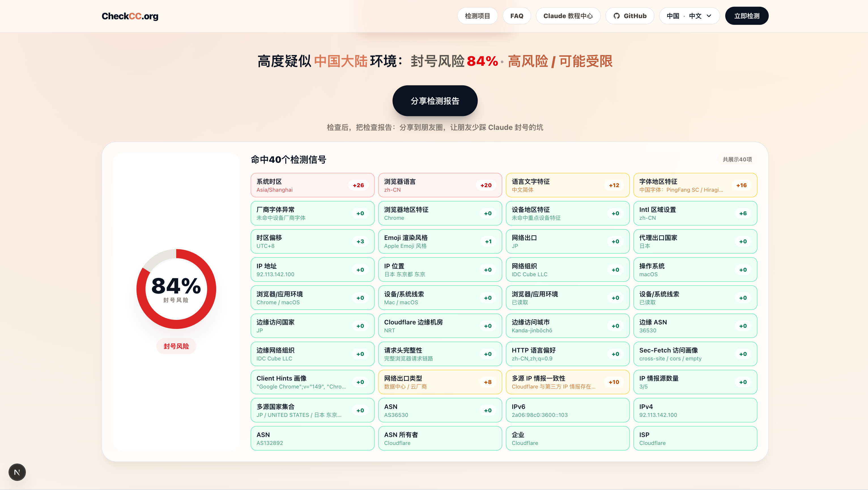The width and height of the screenshot is (868, 490).
Task: Click the 边缘网络组织 IDC Cube LLC card
Action: (x=312, y=354)
